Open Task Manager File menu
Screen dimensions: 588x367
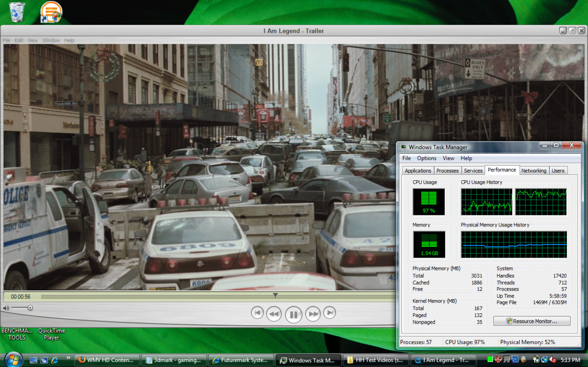tap(407, 158)
